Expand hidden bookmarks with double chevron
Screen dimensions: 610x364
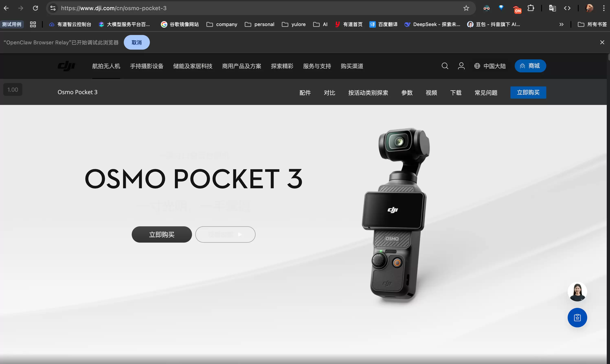(561, 24)
